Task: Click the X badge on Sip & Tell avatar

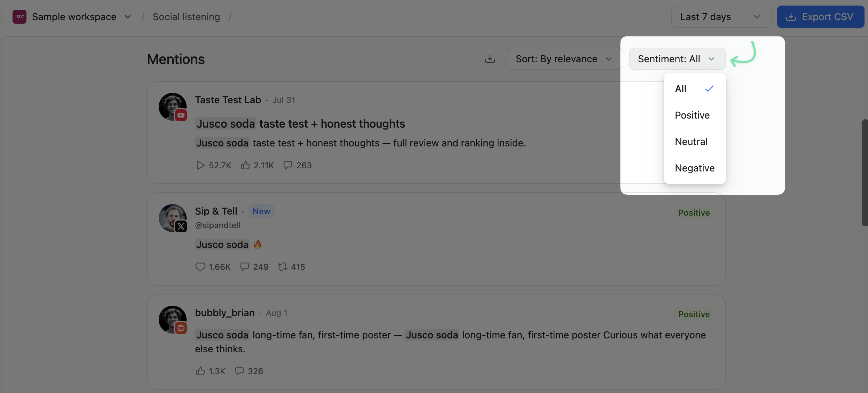Action: [x=181, y=226]
